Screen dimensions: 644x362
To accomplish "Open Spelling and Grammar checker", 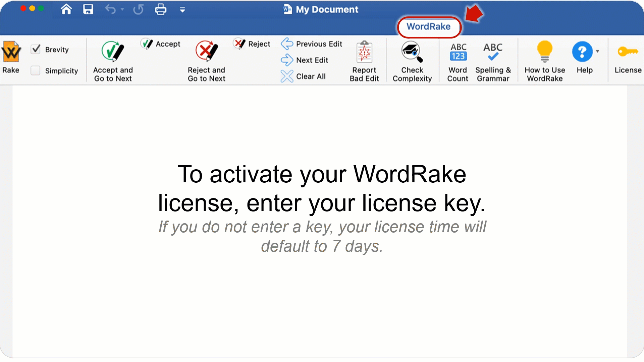I will [492, 60].
